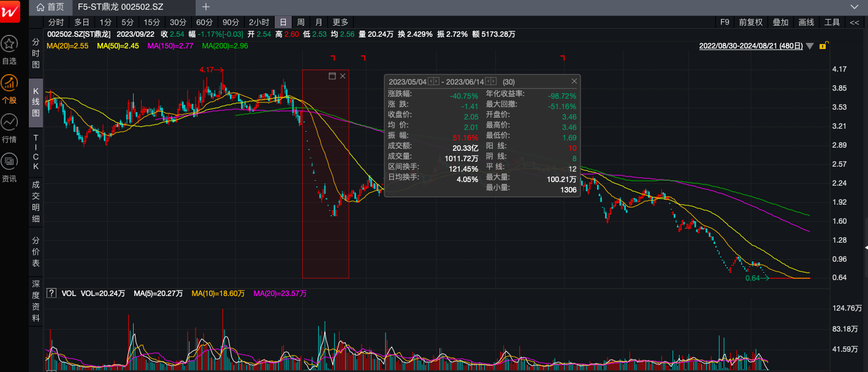The height and width of the screenshot is (372, 868).
Task: Open the TICK vertical tab
Action: point(36,152)
